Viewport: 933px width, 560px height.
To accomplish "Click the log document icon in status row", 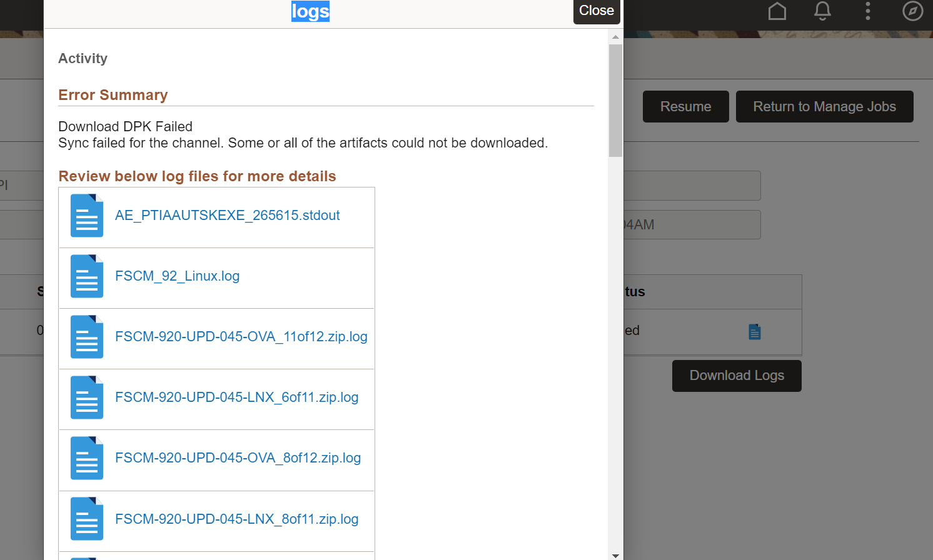I will click(x=755, y=332).
